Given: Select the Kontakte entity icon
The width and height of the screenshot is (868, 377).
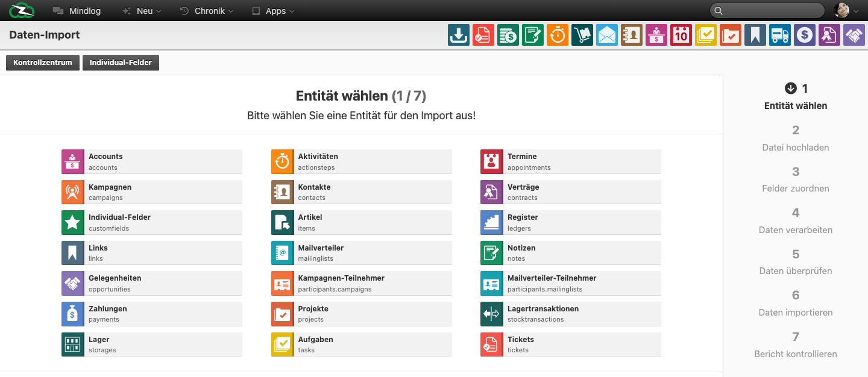Looking at the screenshot, I should [x=283, y=192].
